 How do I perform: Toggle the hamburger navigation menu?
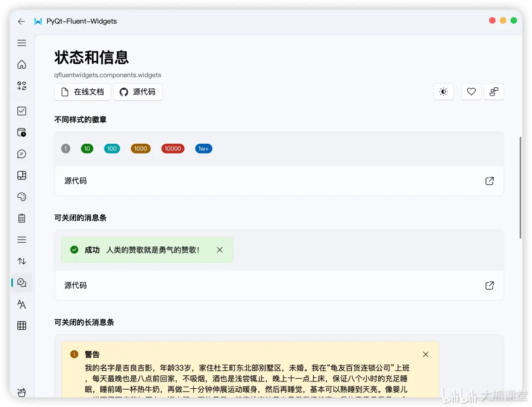point(22,43)
